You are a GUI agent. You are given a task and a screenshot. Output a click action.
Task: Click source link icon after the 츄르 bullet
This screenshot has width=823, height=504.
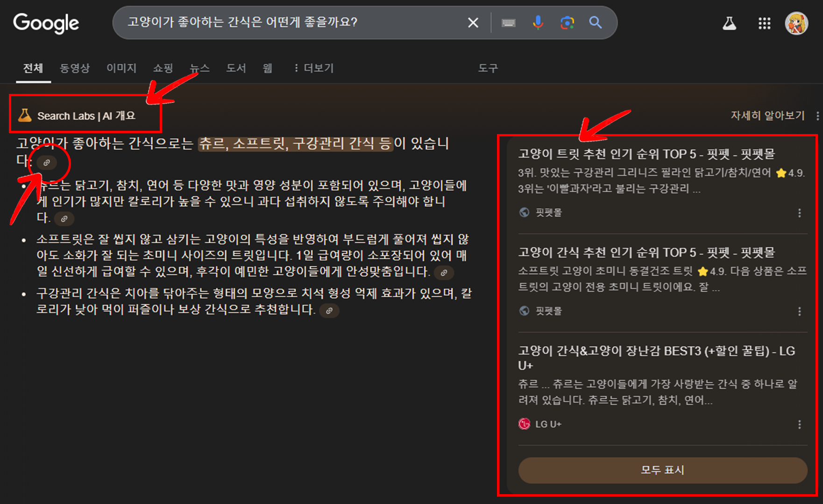(x=64, y=219)
